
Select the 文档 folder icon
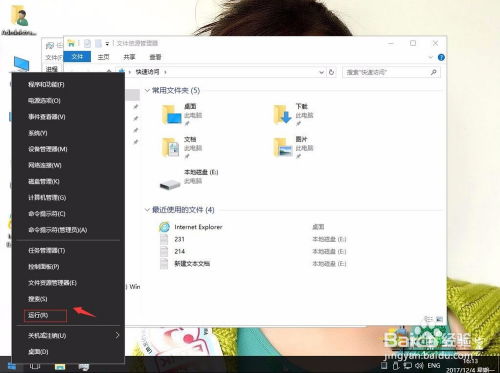(x=171, y=147)
